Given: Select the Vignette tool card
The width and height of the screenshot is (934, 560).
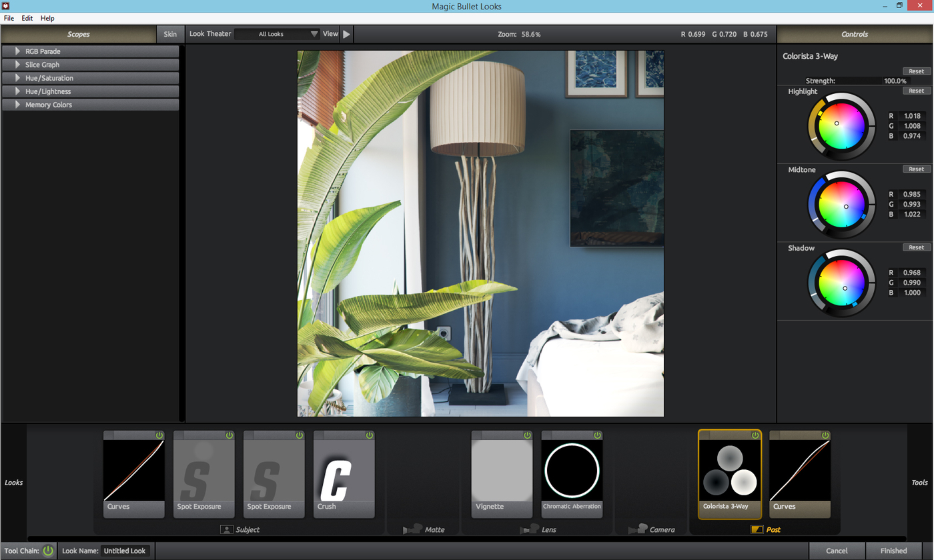Looking at the screenshot, I should pos(502,474).
